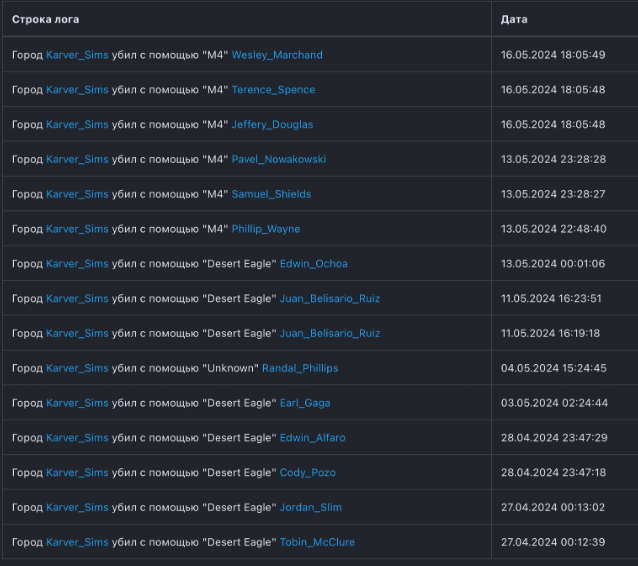Open the Edwin_Ochoa link
This screenshot has width=638, height=566.
[314, 264]
